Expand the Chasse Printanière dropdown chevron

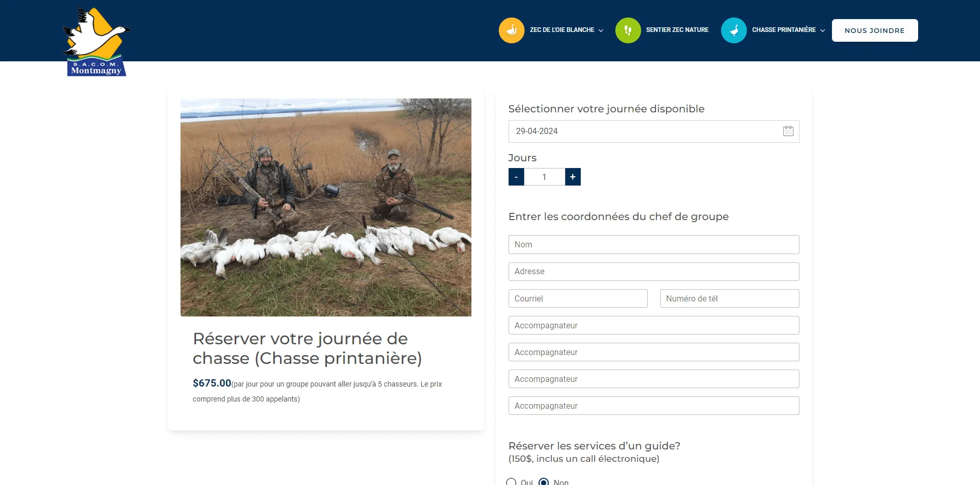point(822,30)
